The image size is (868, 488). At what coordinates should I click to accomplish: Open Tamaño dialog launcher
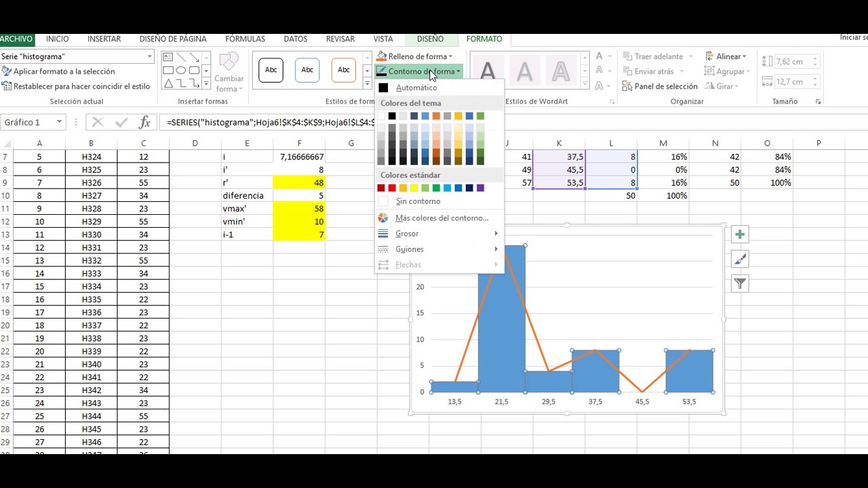(x=818, y=102)
